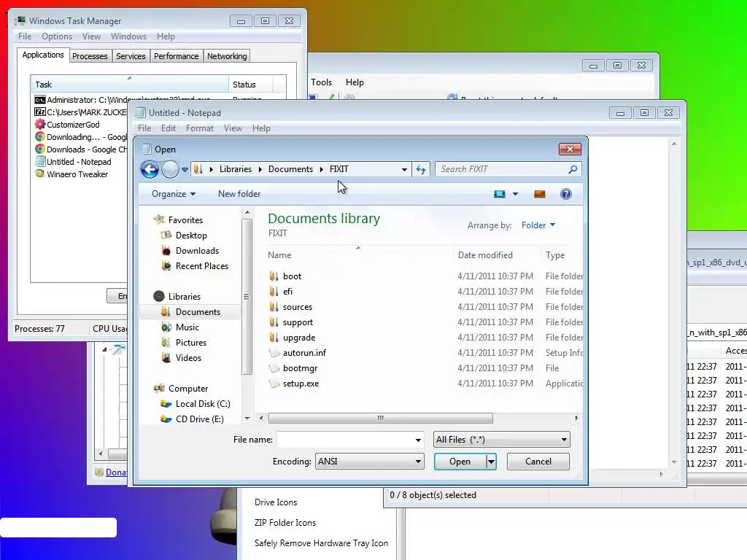The height and width of the screenshot is (560, 747).
Task: Open the split arrow of Open button
Action: click(x=491, y=462)
